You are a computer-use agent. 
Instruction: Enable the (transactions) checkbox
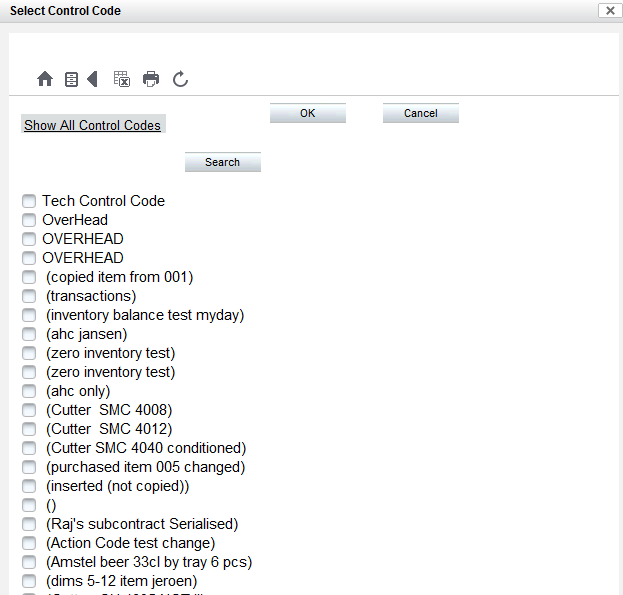[x=29, y=296]
